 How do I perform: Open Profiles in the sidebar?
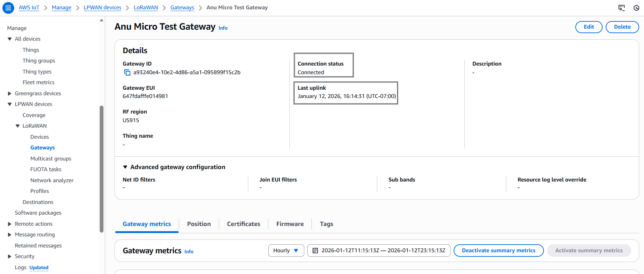coord(40,191)
